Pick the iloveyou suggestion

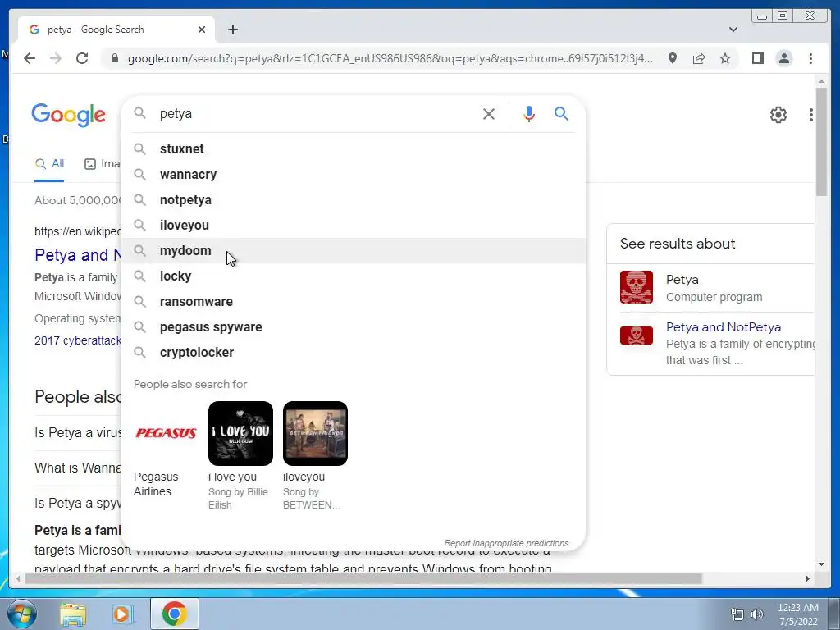(354, 226)
